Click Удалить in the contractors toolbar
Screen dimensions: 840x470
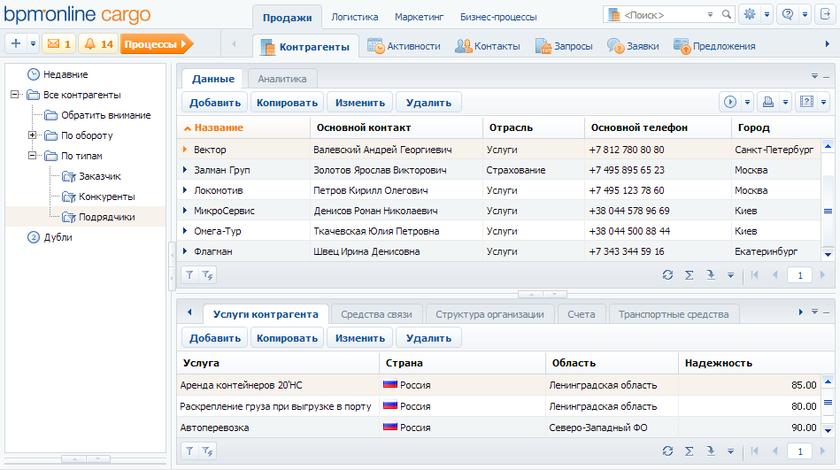click(x=428, y=102)
